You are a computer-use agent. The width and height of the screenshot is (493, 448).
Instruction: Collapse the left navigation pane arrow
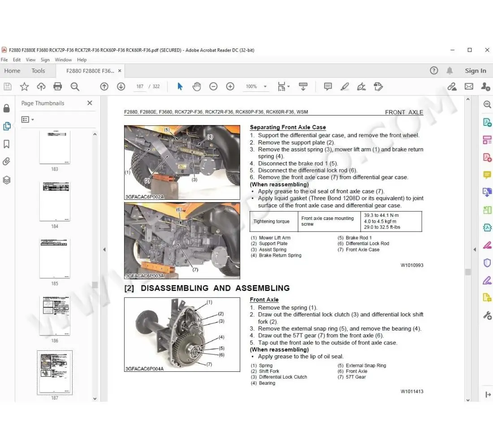[104, 250]
